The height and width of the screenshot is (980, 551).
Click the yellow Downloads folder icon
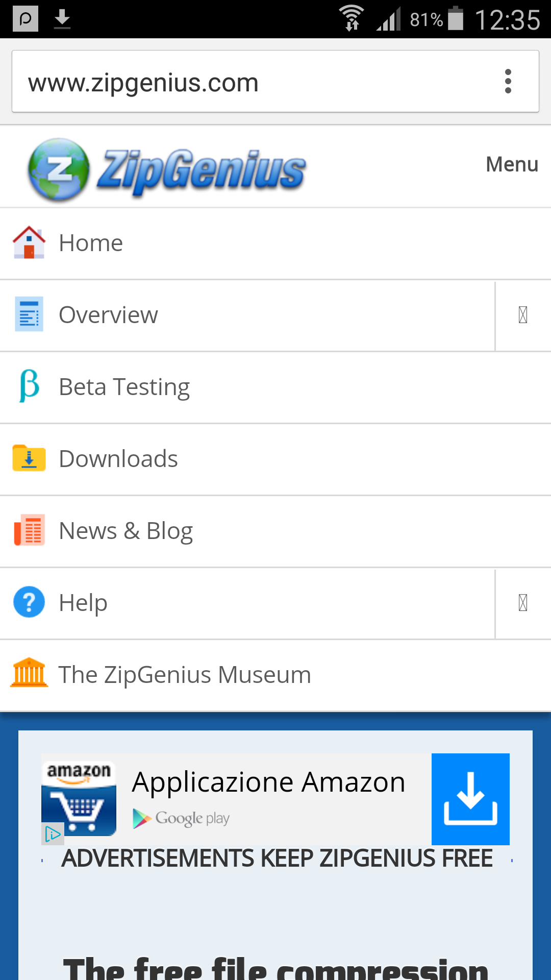click(x=29, y=458)
